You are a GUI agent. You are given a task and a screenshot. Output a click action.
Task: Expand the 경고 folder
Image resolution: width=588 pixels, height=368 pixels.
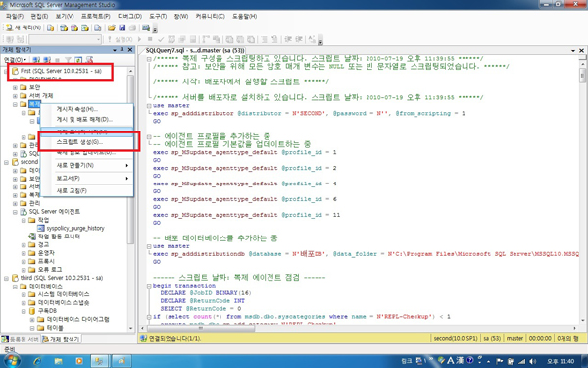(x=24, y=244)
